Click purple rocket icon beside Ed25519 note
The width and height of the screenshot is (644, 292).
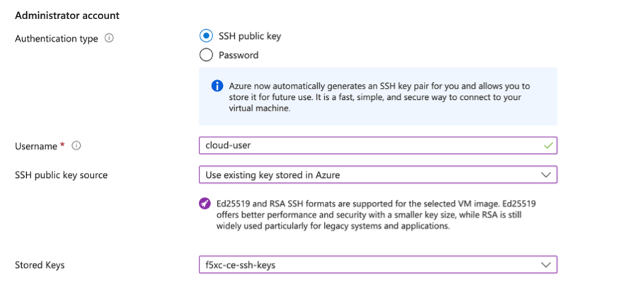pyautogui.click(x=205, y=203)
